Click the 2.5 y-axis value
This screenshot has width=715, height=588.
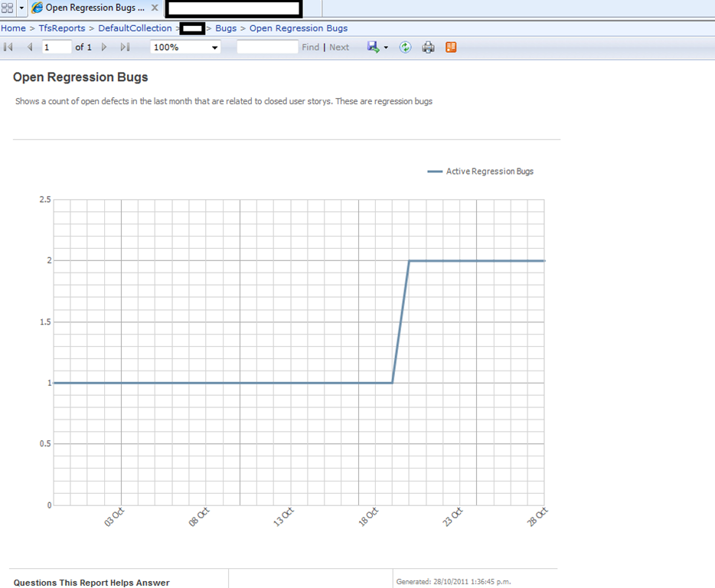click(45, 199)
